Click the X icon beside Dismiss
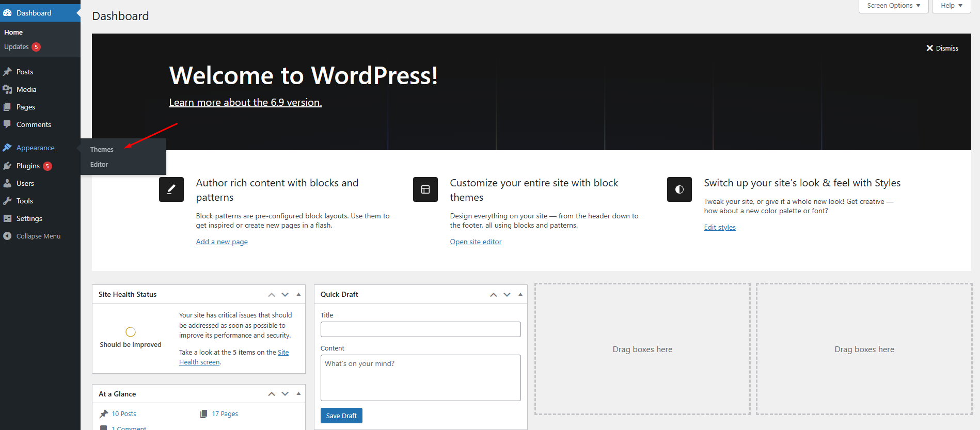980x430 pixels. pos(930,48)
